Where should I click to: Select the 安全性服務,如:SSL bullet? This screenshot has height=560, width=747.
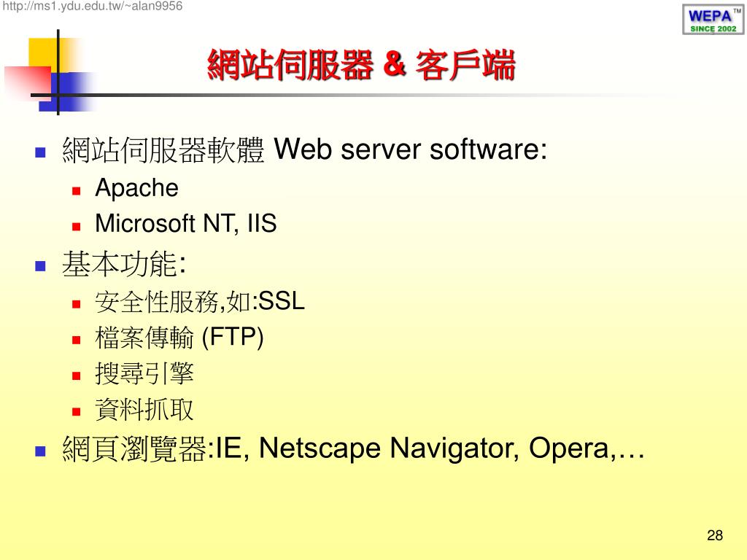tap(200, 301)
